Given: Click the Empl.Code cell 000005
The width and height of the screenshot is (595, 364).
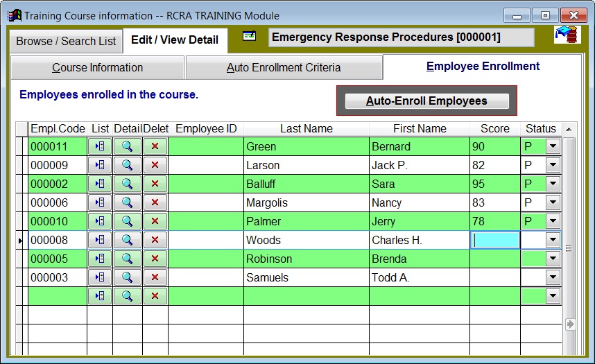Looking at the screenshot, I should tap(58, 259).
